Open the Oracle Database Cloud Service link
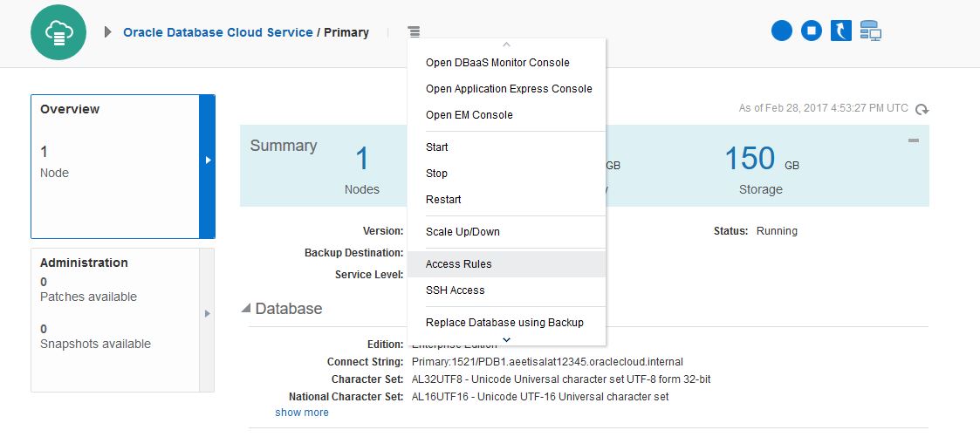The image size is (980, 437). [x=218, y=32]
